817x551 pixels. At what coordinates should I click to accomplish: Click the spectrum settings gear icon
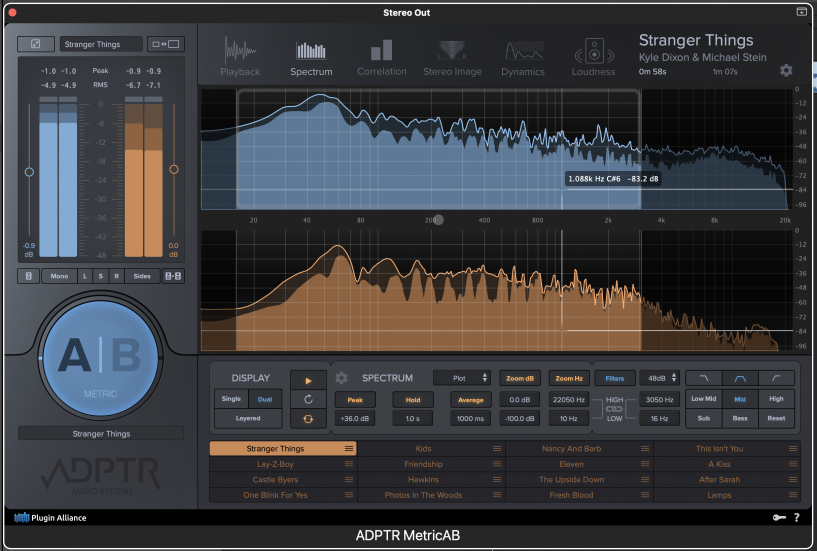pyautogui.click(x=341, y=378)
